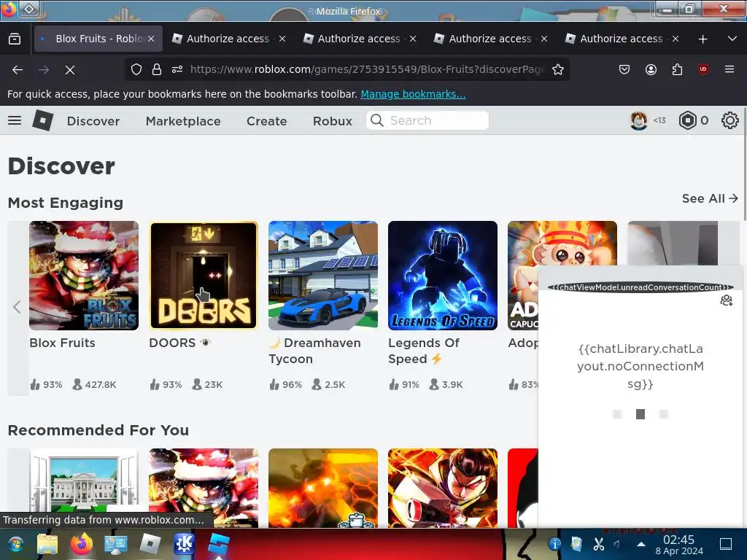Click the search magnifier icon
Viewport: 747px width, 560px height.
tap(377, 120)
